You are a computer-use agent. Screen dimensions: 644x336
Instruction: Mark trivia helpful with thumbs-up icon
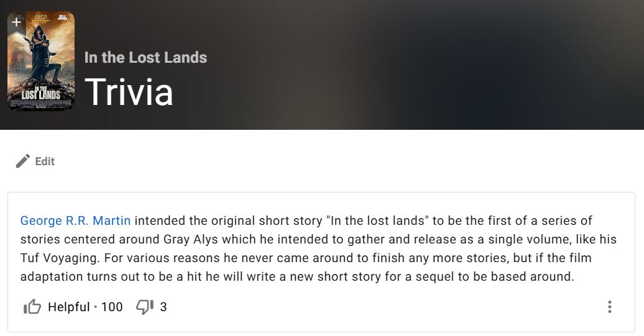coord(32,307)
